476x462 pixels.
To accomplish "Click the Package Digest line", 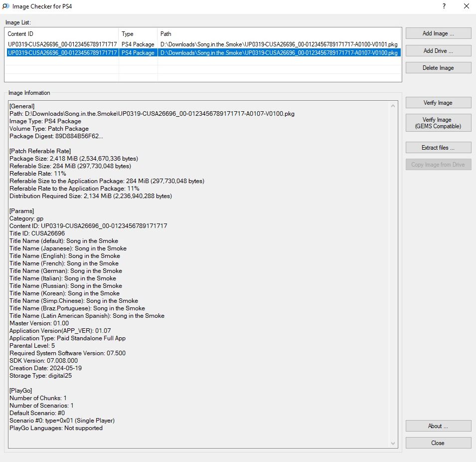I will [56, 136].
